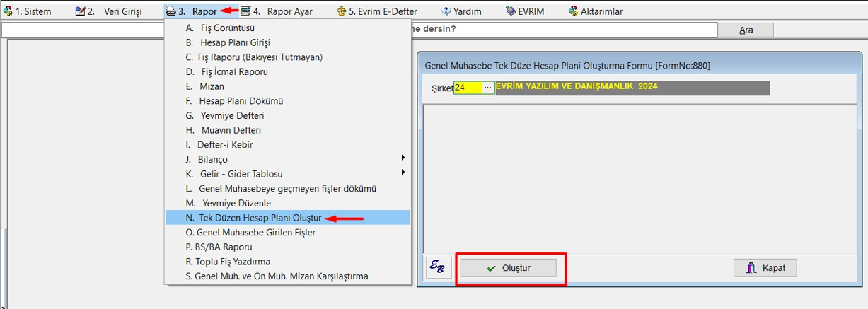Open E. Mizan report
This screenshot has width=868, height=309.
(287, 86)
